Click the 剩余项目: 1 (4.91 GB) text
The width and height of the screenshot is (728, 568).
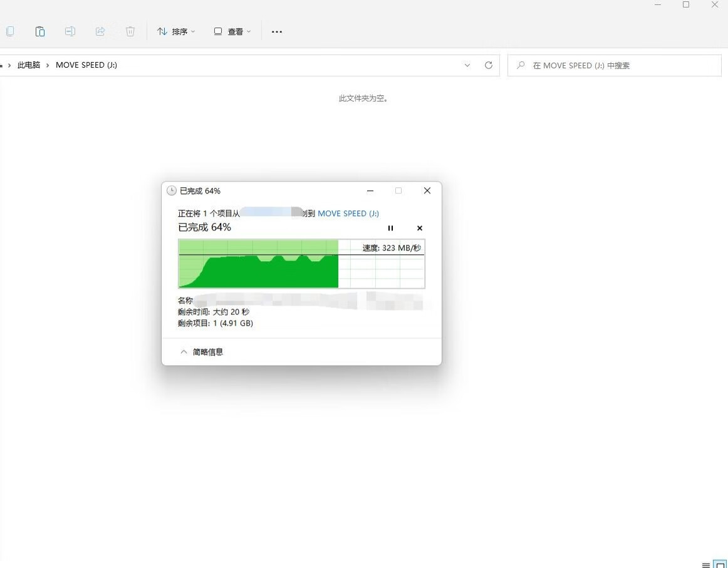(x=216, y=323)
